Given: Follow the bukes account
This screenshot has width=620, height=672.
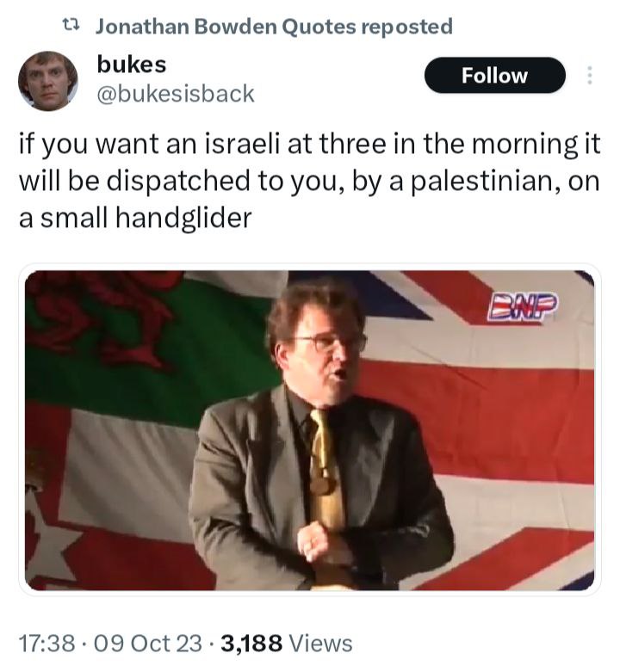Looking at the screenshot, I should pyautogui.click(x=495, y=76).
